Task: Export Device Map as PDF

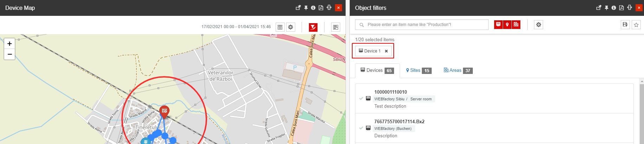Action: coord(321,8)
